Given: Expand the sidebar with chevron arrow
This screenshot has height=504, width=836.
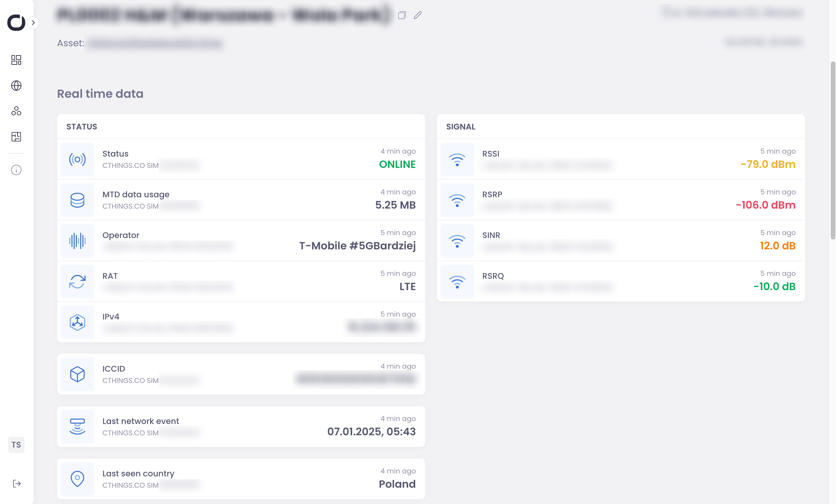Looking at the screenshot, I should pos(33,23).
